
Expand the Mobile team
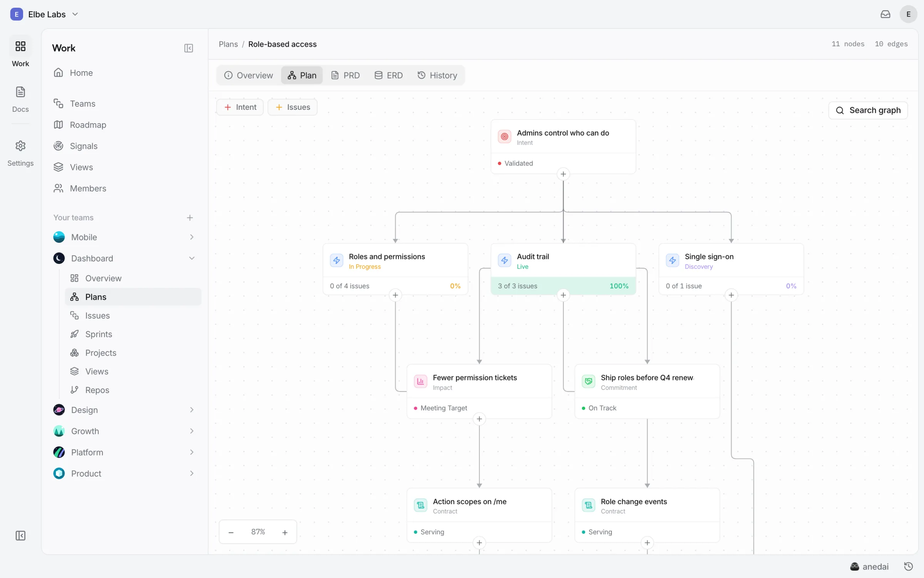tap(192, 237)
